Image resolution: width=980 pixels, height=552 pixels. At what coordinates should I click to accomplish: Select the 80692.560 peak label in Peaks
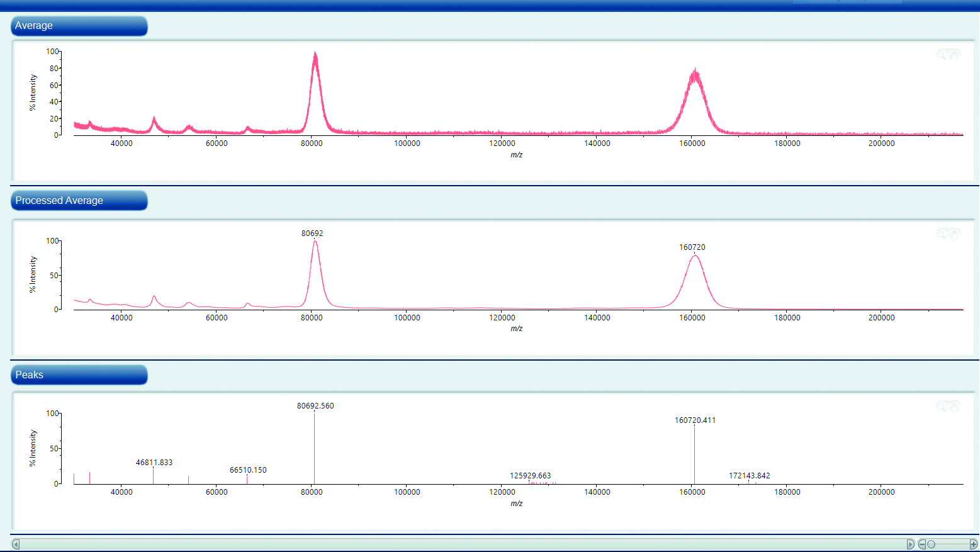[315, 406]
